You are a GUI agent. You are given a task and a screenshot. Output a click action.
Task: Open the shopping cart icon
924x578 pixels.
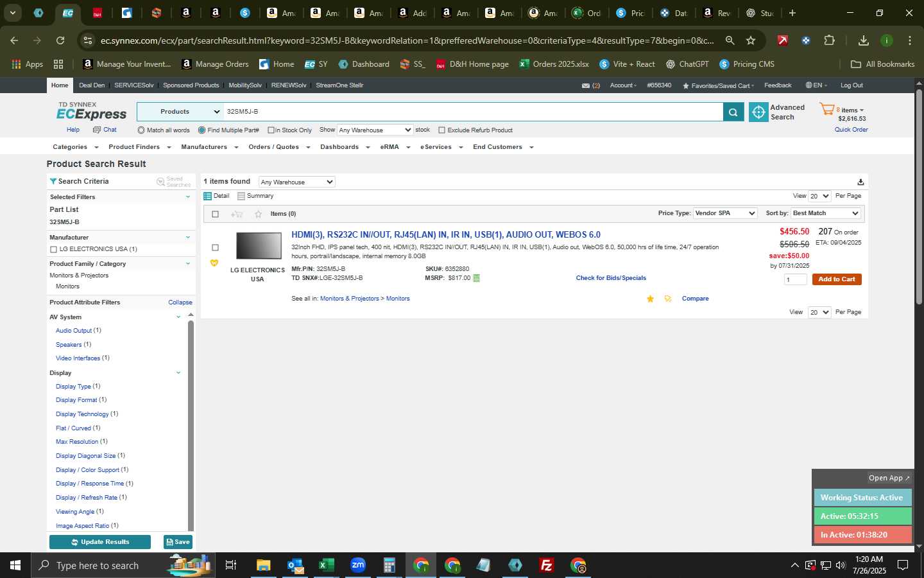(x=826, y=110)
